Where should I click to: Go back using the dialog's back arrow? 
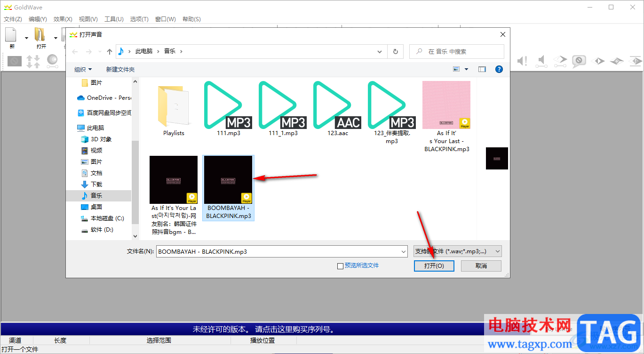click(x=75, y=51)
